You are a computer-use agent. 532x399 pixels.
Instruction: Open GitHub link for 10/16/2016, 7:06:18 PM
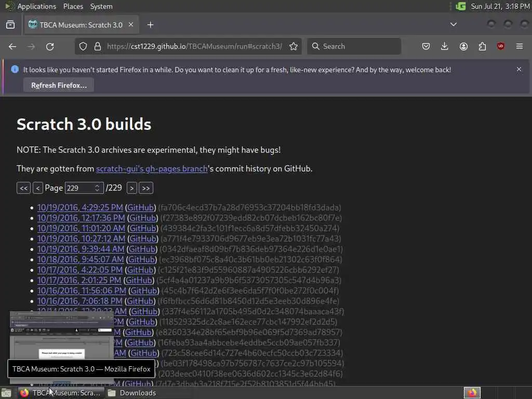tap(140, 301)
